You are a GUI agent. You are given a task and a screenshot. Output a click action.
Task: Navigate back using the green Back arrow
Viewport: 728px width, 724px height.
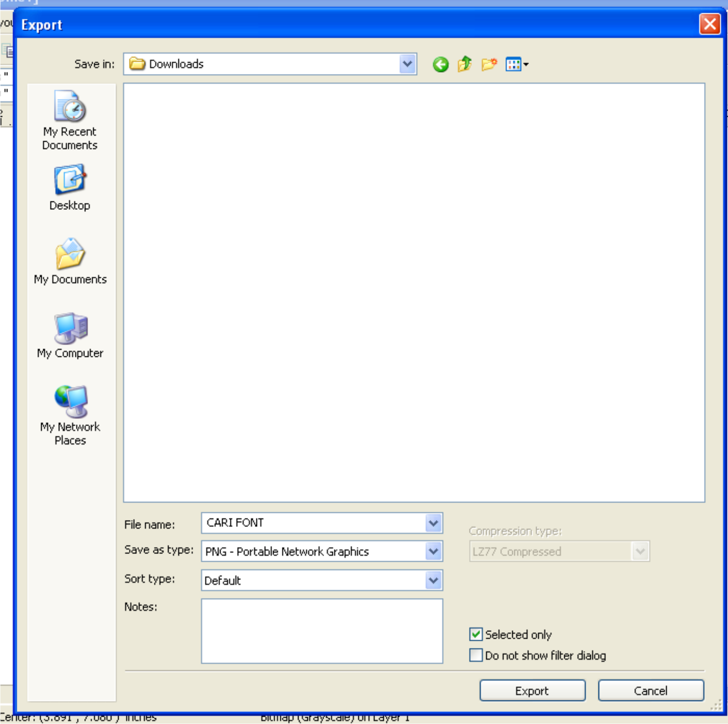[x=440, y=64]
